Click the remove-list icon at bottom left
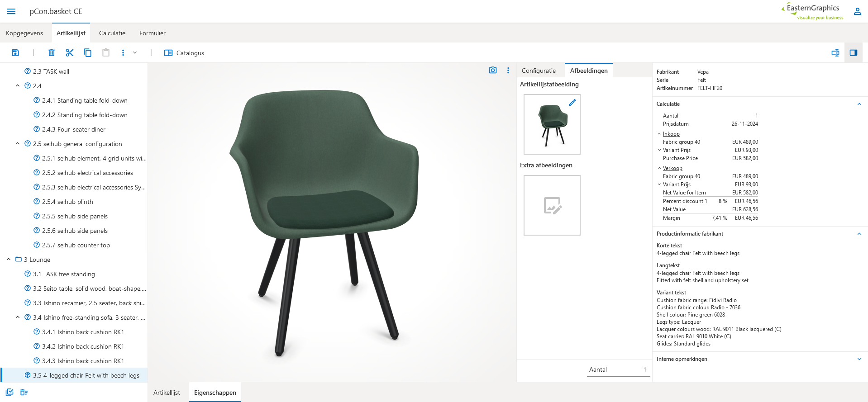This screenshot has height=402, width=868. point(24,392)
